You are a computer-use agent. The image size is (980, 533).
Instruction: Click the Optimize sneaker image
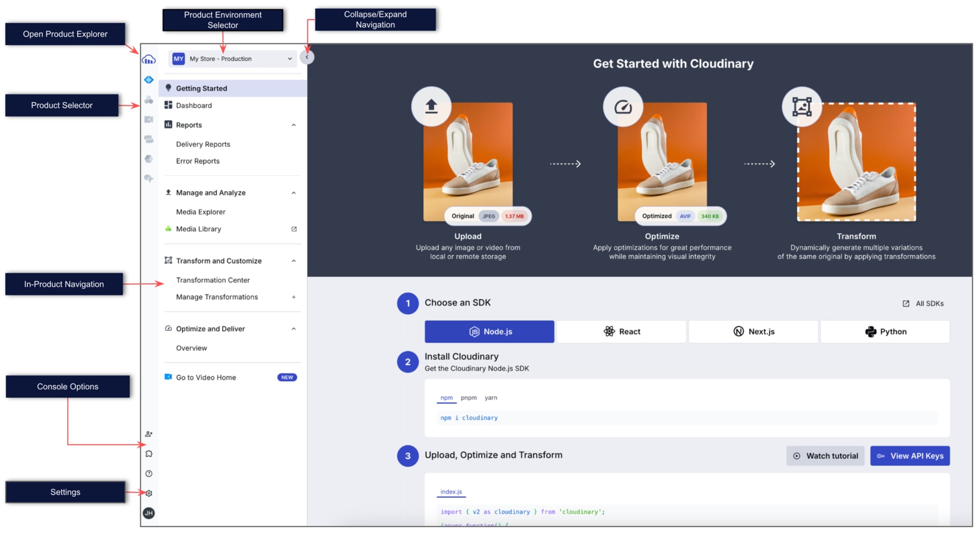click(662, 162)
